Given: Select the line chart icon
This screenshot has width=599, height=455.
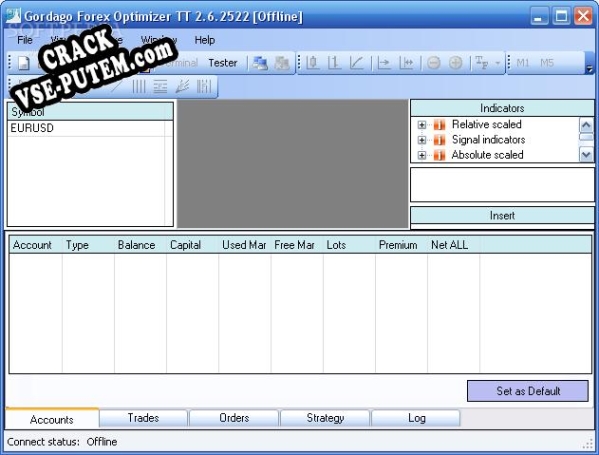Looking at the screenshot, I should [x=356, y=63].
